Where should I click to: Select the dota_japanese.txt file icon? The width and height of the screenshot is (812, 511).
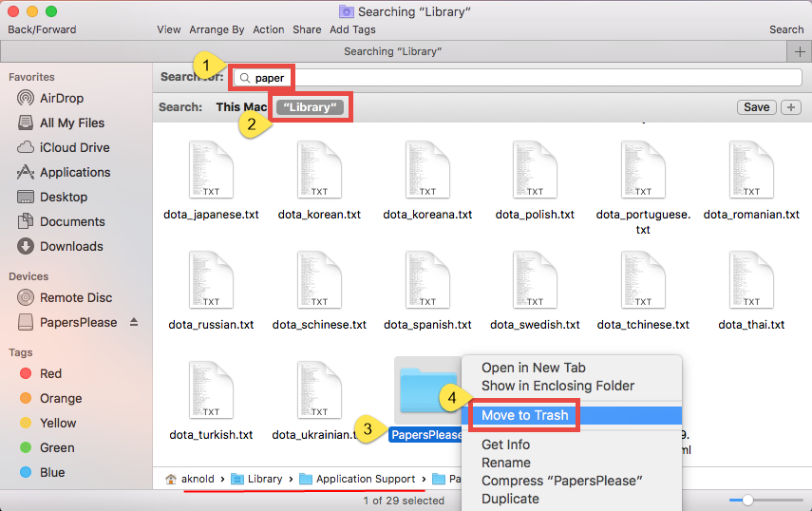211,169
